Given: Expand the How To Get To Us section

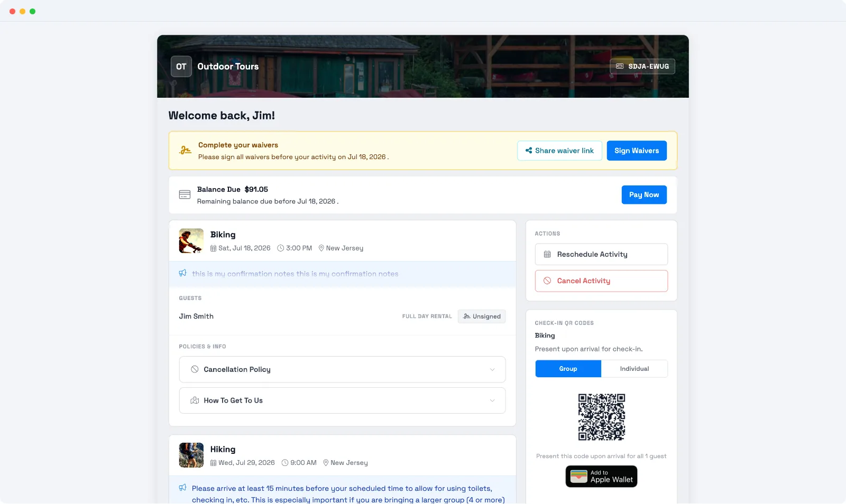Looking at the screenshot, I should click(342, 400).
